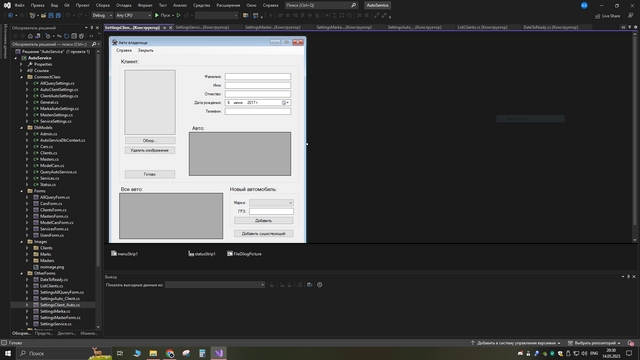Image resolution: width=640 pixels, height=360 pixels.
Task: Open Chrome from the taskbar
Action: pos(170,353)
